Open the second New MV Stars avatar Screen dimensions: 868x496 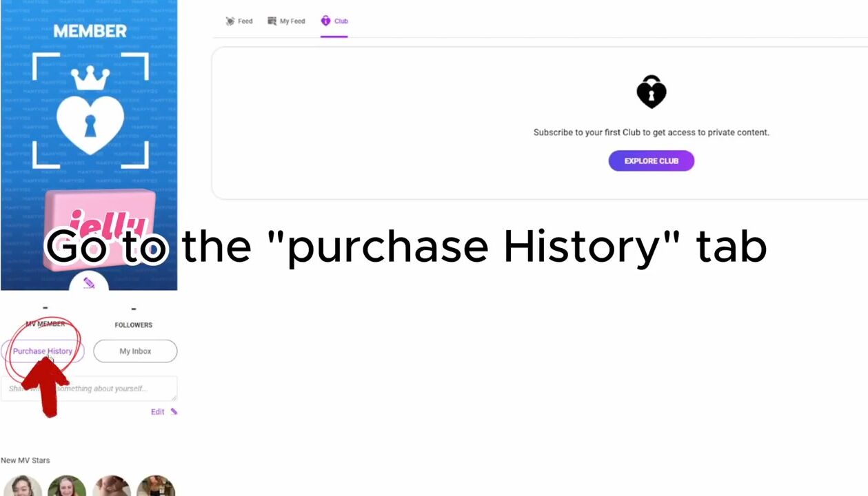(67, 486)
